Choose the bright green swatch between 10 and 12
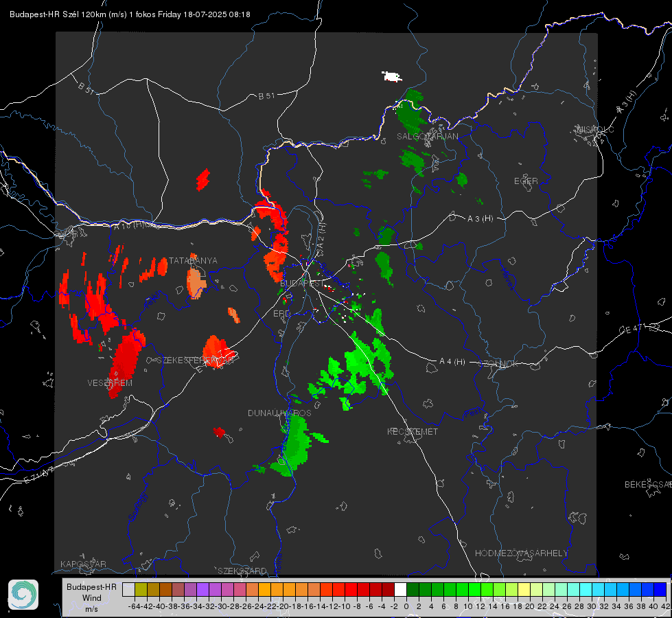 pyautogui.click(x=474, y=589)
